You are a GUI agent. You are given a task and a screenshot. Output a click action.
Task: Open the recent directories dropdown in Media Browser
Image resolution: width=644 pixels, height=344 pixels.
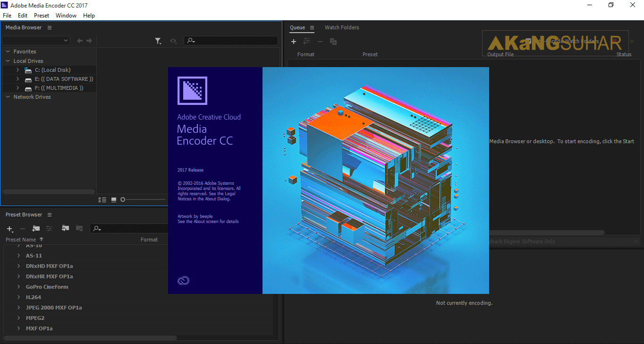(36, 41)
